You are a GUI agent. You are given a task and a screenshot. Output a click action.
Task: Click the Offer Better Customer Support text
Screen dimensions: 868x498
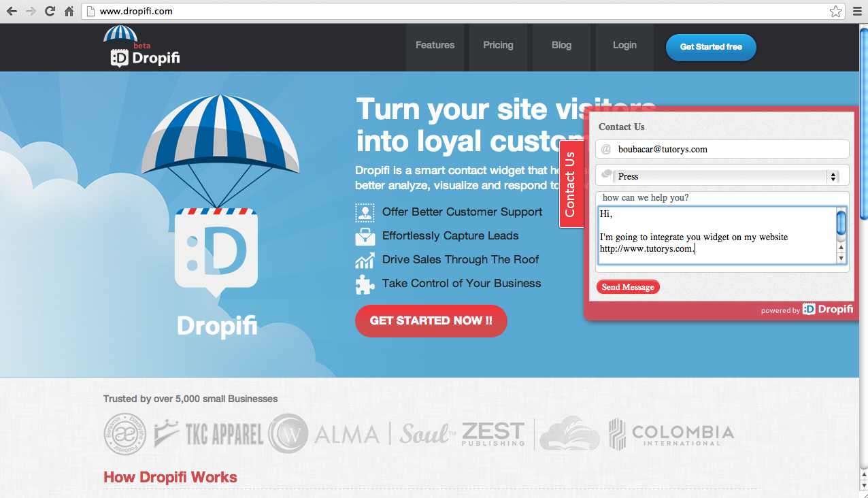tap(463, 212)
